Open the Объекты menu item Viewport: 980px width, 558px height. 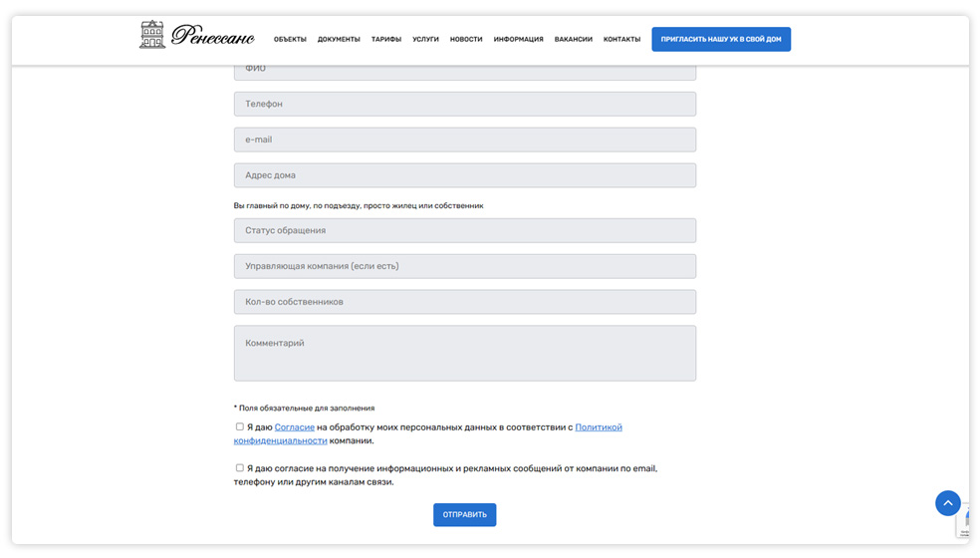(x=290, y=40)
